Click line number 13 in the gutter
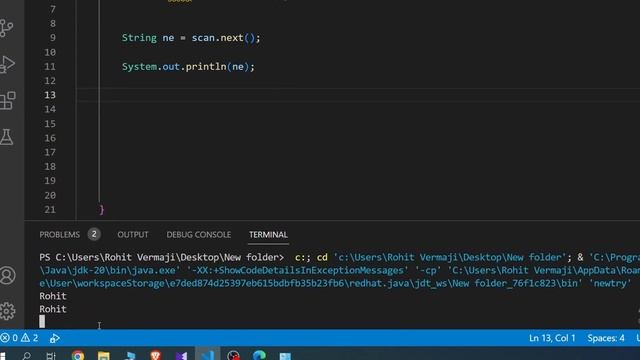 pyautogui.click(x=50, y=95)
